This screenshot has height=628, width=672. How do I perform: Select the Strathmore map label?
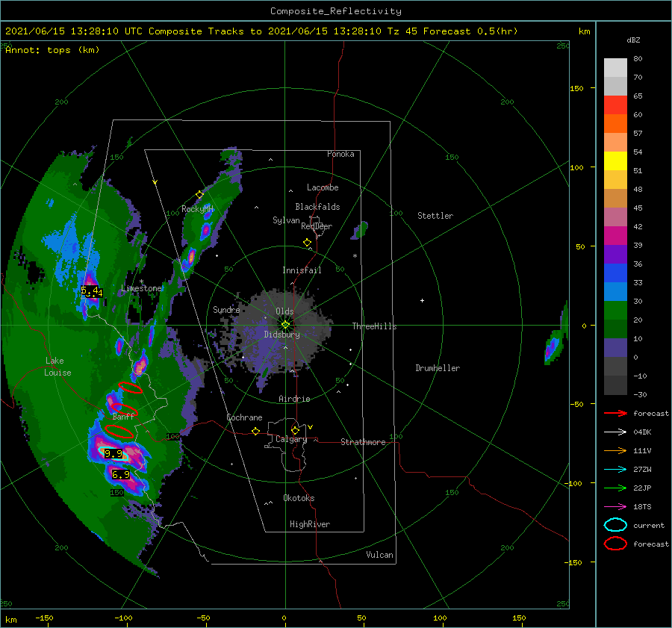coord(363,442)
